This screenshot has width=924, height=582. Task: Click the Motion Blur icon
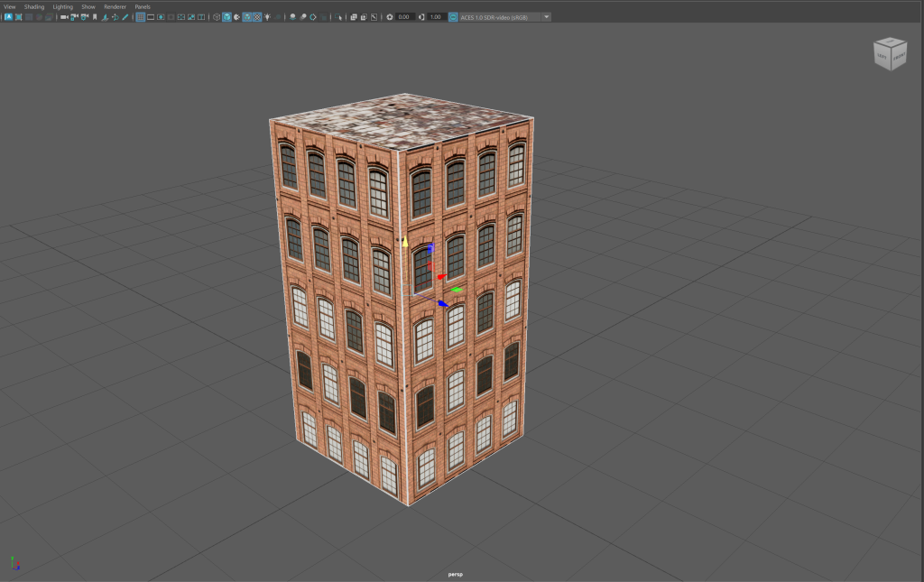[303, 17]
